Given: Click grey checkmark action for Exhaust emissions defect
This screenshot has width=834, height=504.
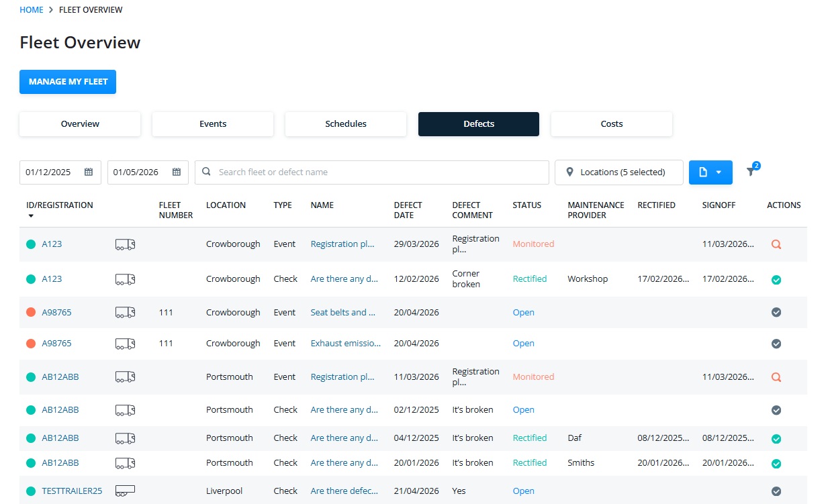Looking at the screenshot, I should click(x=776, y=344).
